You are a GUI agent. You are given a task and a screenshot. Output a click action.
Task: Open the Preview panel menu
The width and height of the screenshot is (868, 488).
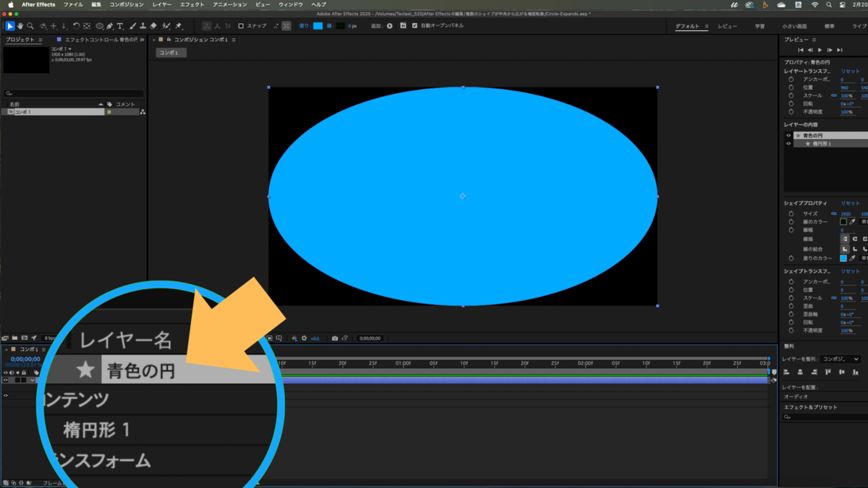tap(814, 40)
